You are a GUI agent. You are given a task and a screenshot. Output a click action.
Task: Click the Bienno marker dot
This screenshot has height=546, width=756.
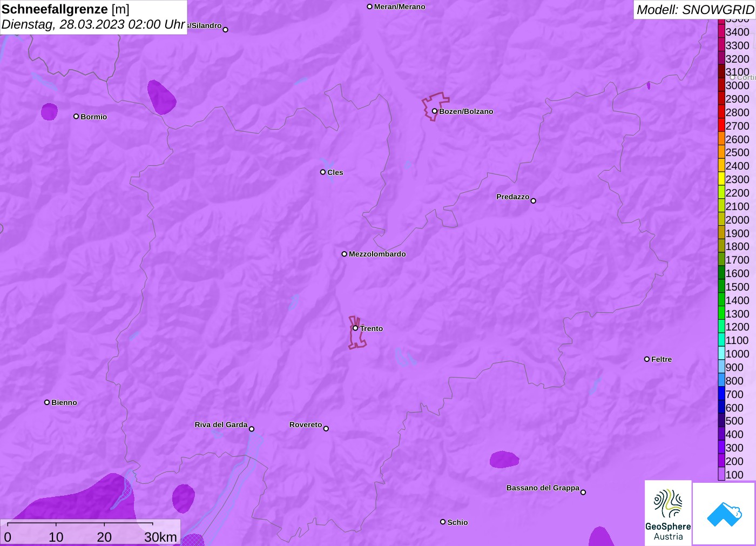tap(47, 402)
